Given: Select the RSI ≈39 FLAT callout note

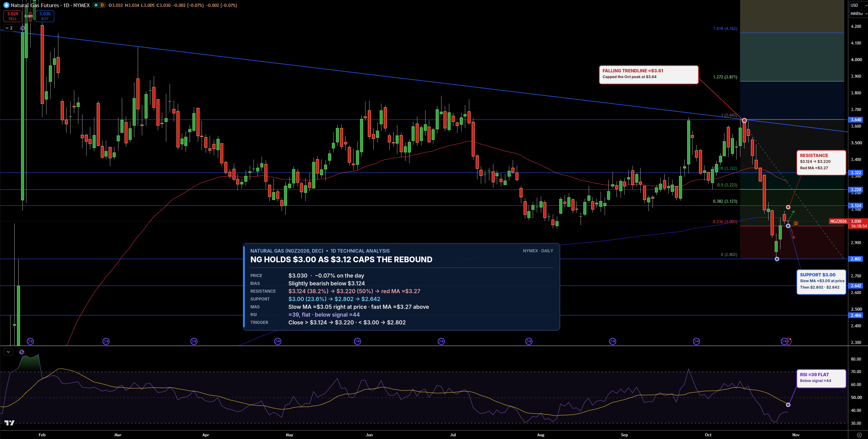Looking at the screenshot, I should point(821,378).
